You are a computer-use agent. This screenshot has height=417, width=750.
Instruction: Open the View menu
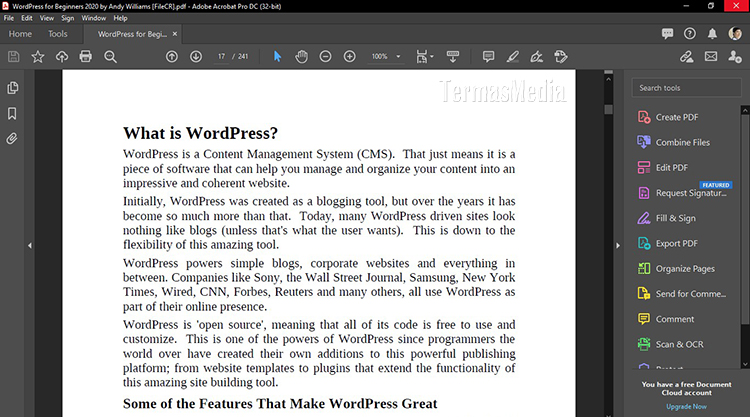(x=47, y=18)
